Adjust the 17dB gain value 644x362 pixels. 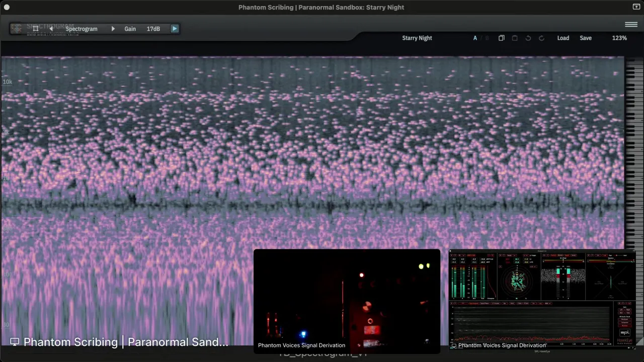pyautogui.click(x=153, y=29)
